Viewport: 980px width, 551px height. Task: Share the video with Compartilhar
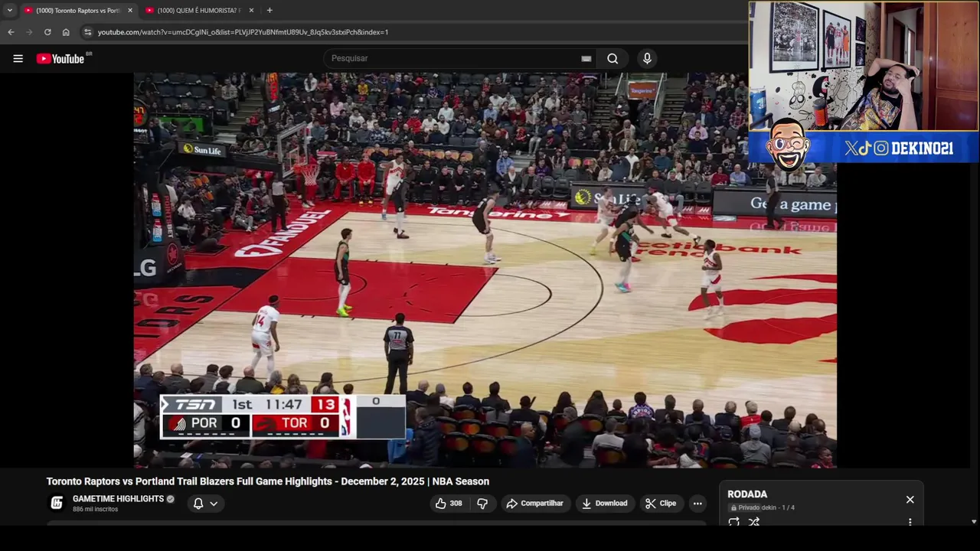click(x=534, y=503)
